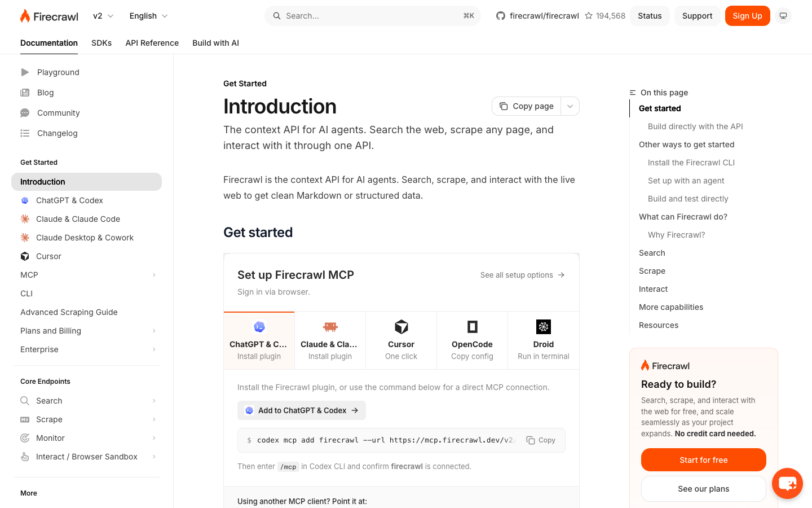Open the CLI sidebar item
Viewport: 812px width, 508px height.
[x=86, y=294]
